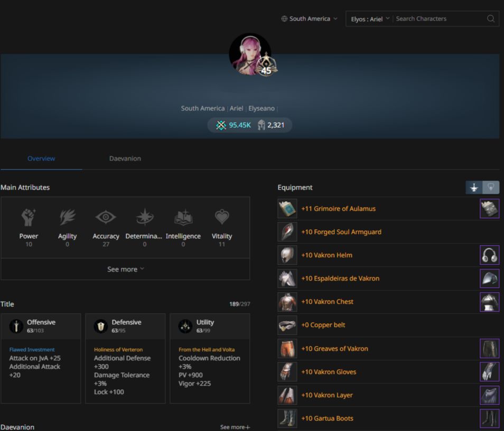This screenshot has height=431, width=504.
Task: Click the helmet item level icon
Action: 262,125
